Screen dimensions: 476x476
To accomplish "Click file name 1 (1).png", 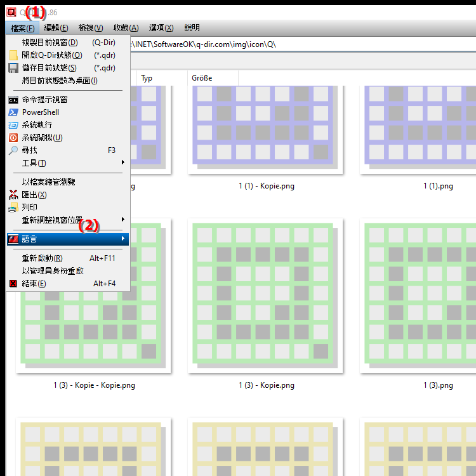I will point(438,186).
